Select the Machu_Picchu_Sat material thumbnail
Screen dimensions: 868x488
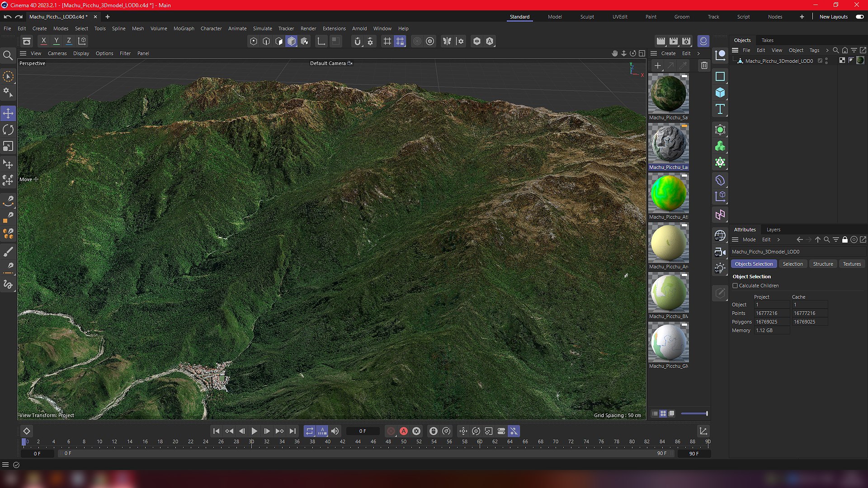[x=669, y=94]
